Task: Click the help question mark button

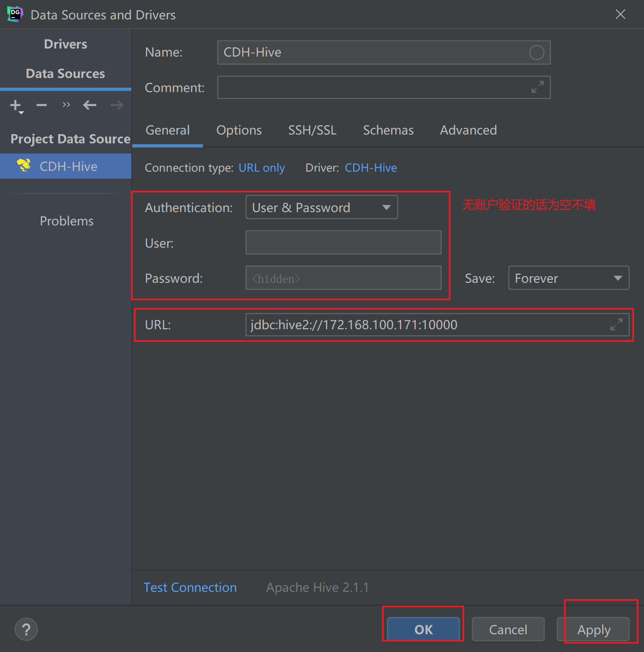Action: [x=26, y=629]
